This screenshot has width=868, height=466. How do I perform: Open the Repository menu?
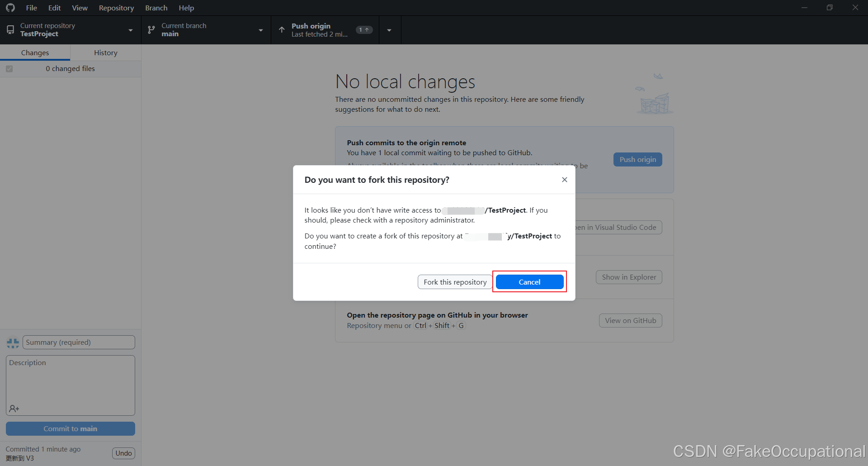click(x=116, y=8)
